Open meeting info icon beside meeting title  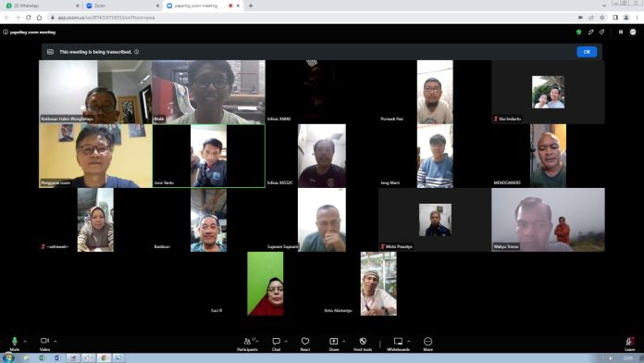coord(6,32)
